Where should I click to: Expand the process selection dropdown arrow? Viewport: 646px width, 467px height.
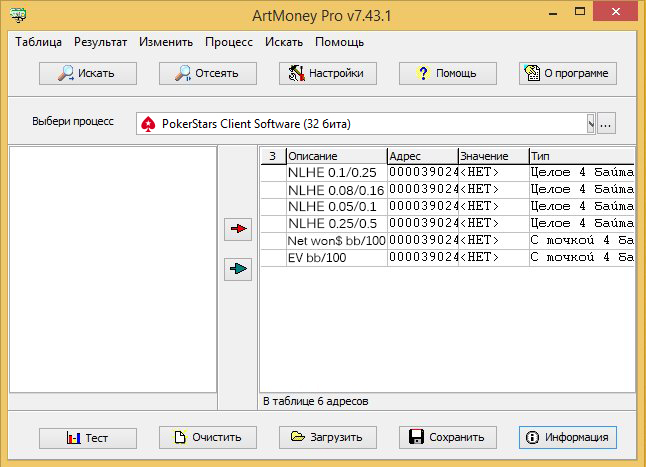tap(591, 124)
